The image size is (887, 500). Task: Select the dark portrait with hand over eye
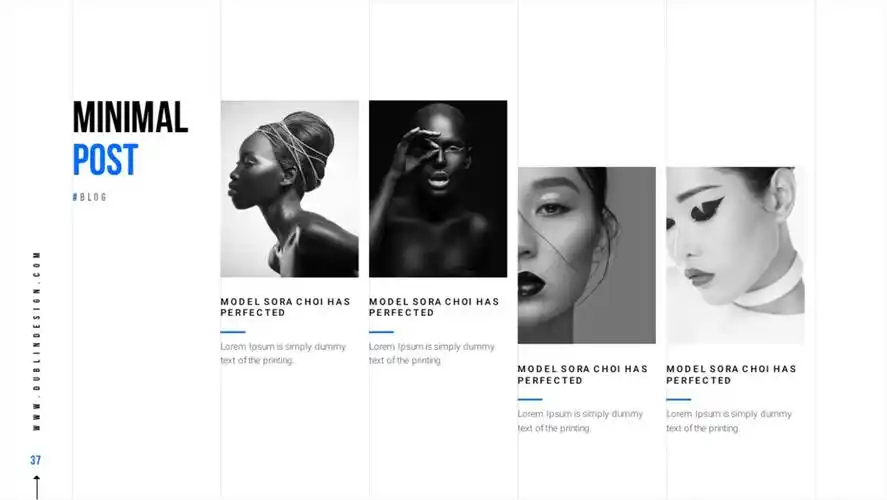click(438, 189)
